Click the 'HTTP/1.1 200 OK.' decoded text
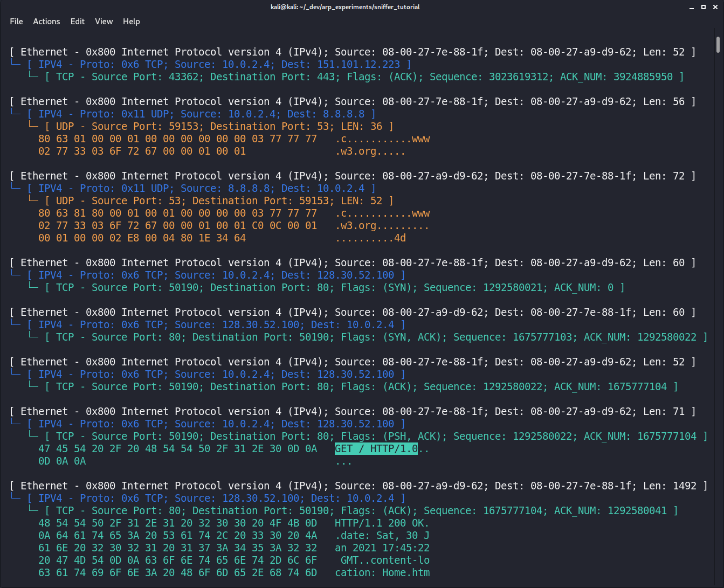 382,523
